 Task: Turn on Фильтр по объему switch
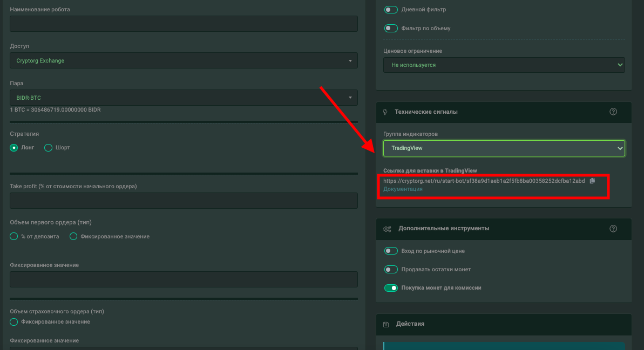tap(391, 28)
